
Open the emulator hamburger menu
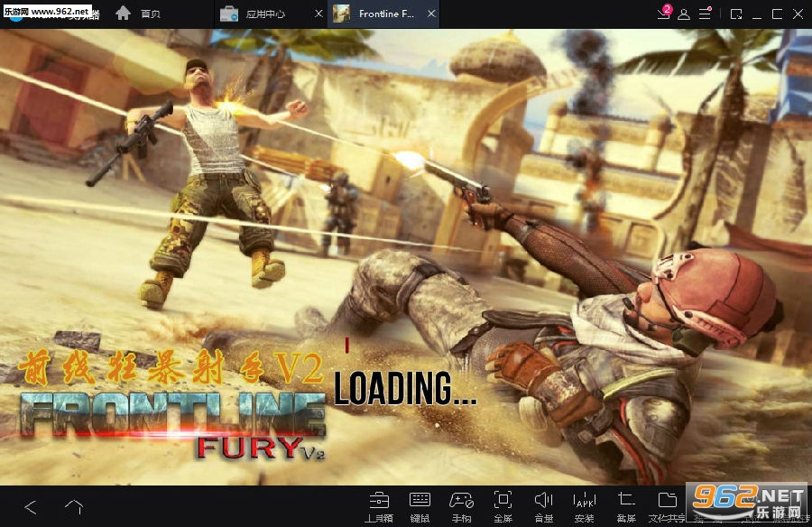[x=705, y=14]
